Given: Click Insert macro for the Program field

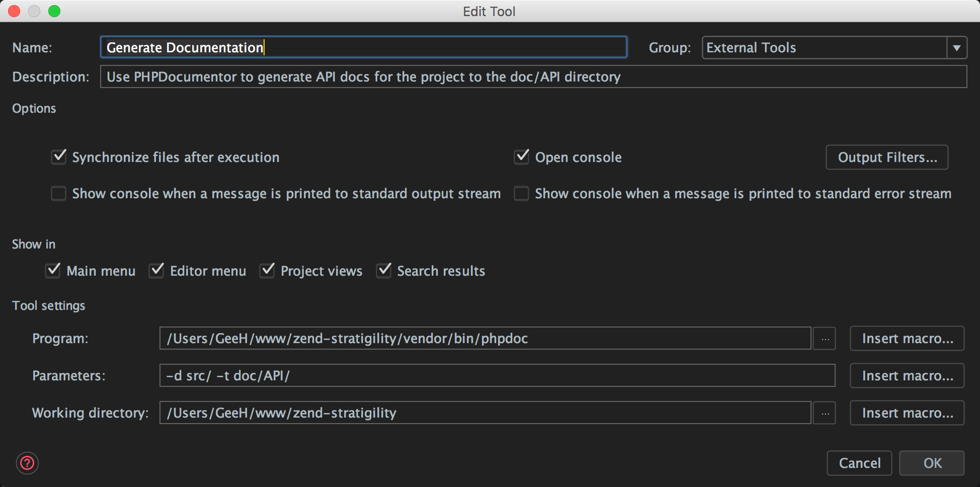Looking at the screenshot, I should click(x=907, y=338).
